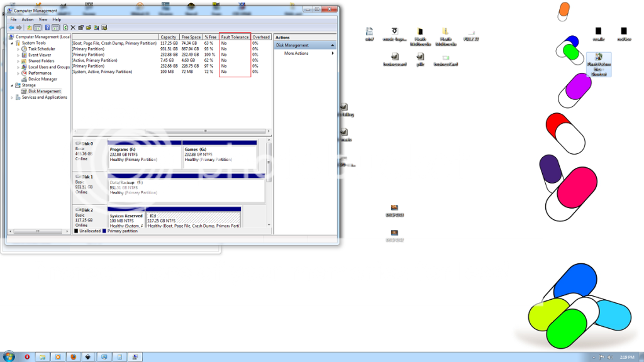Open Task Scheduler in the tree
Screen dimensions: 644x362
pyautogui.click(x=42, y=49)
